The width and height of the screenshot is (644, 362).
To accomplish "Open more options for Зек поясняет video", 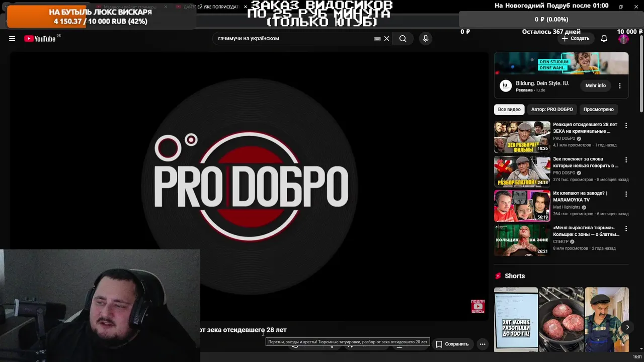I will point(626,160).
